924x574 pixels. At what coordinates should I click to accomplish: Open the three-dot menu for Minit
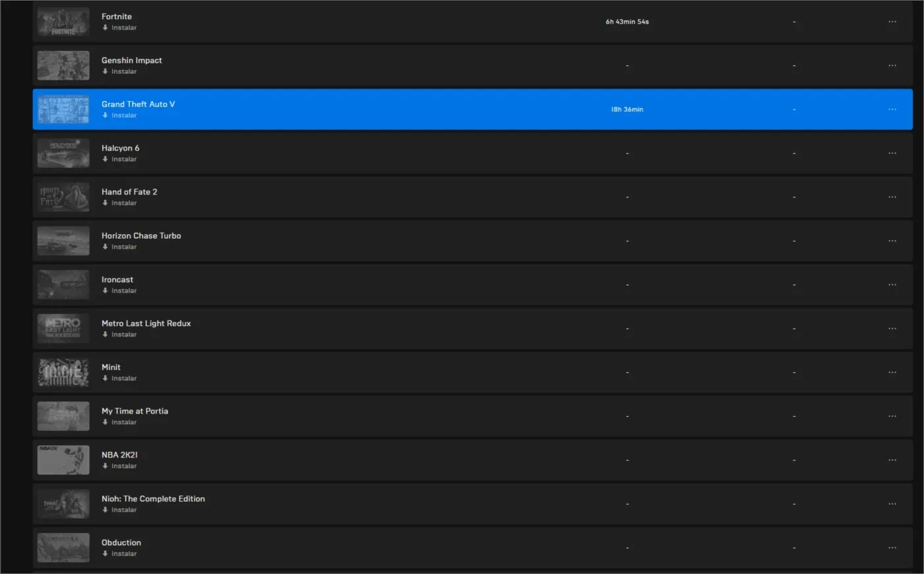[x=892, y=373]
